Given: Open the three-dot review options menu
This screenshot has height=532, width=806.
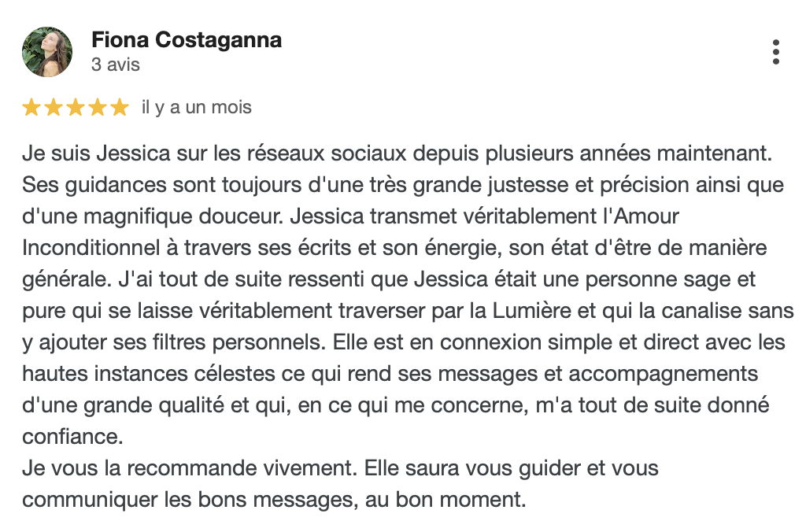Looking at the screenshot, I should point(776,52).
